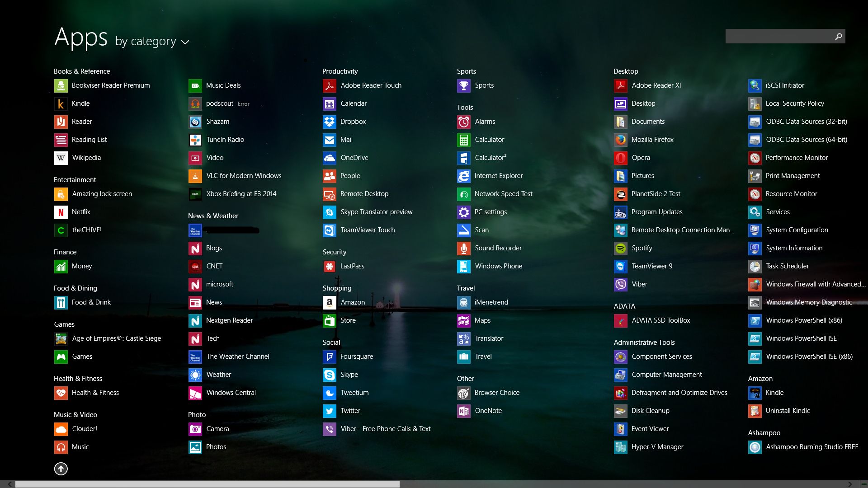
Task: Click the Foursquare app icon
Action: (x=329, y=357)
